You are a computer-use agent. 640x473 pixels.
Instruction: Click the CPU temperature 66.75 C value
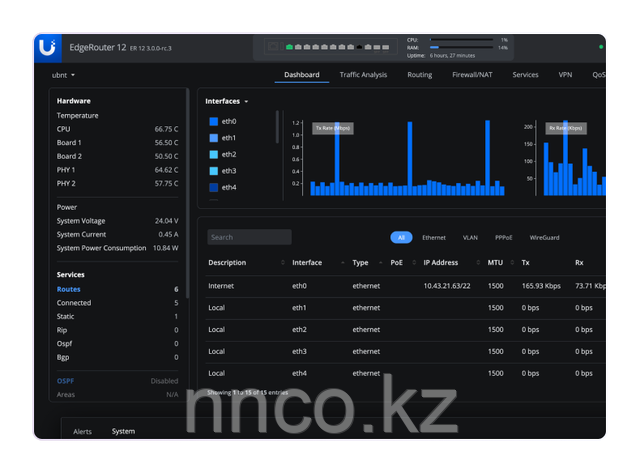click(166, 129)
